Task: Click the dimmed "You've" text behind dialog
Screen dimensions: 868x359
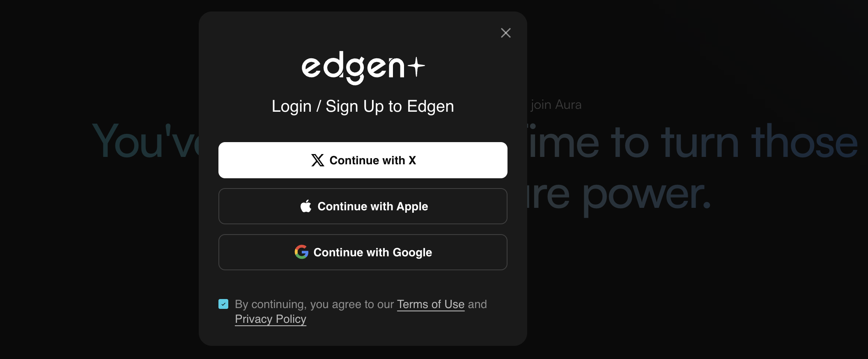Action: tap(146, 141)
